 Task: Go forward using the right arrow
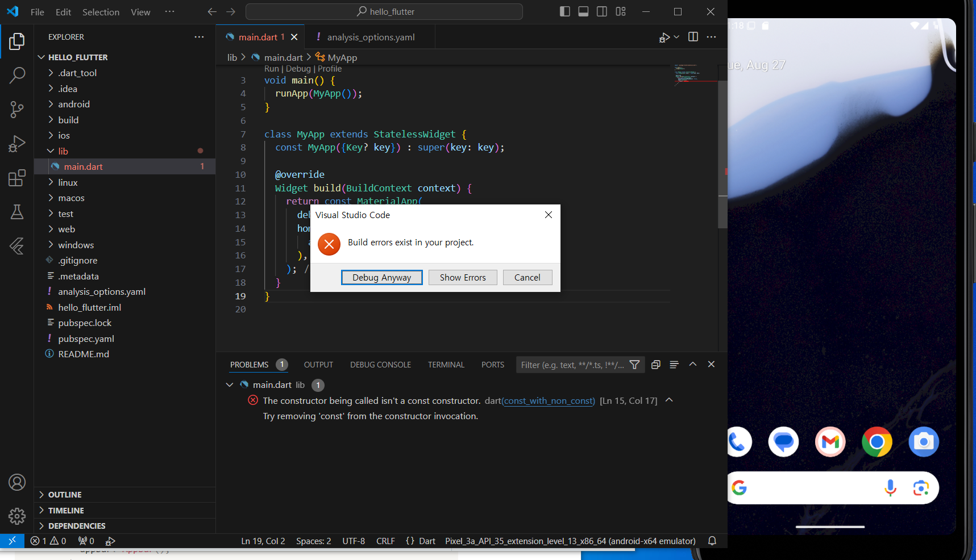(231, 11)
